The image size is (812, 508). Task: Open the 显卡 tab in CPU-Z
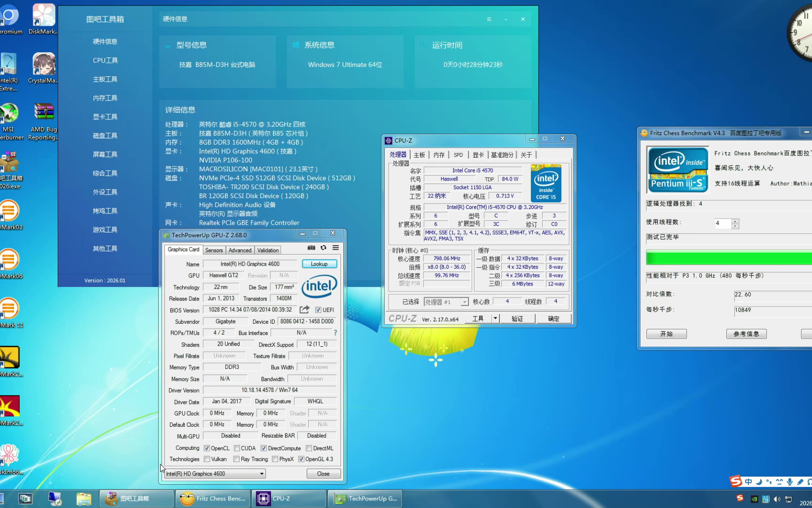click(478, 155)
